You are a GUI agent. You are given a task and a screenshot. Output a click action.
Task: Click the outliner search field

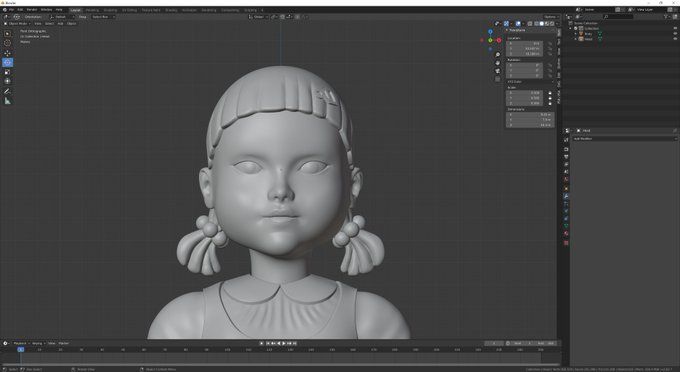[x=618, y=16]
